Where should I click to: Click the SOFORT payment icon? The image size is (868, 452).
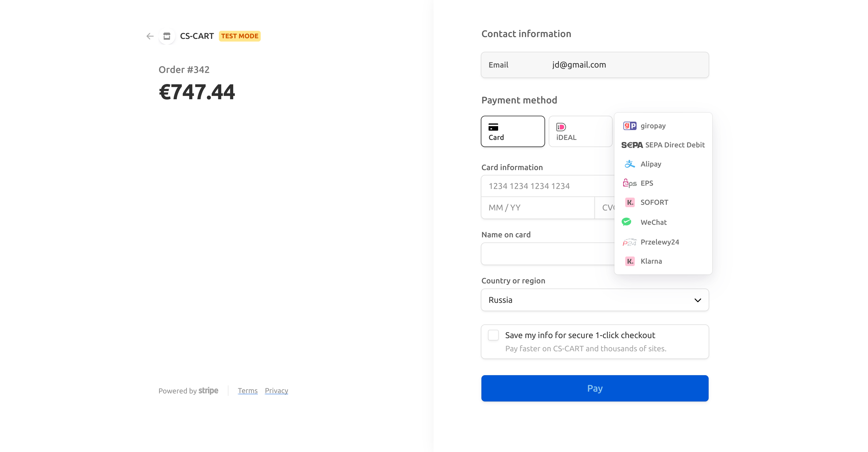tap(630, 202)
